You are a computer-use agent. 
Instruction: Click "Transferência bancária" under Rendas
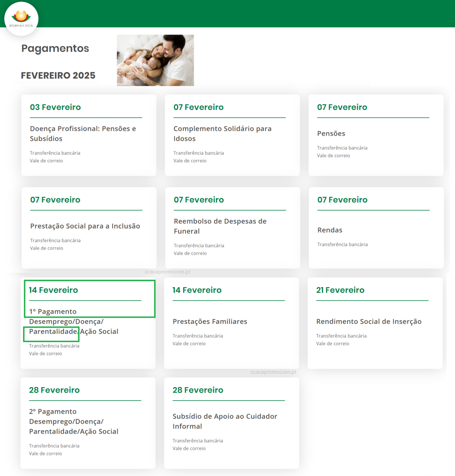(x=343, y=245)
